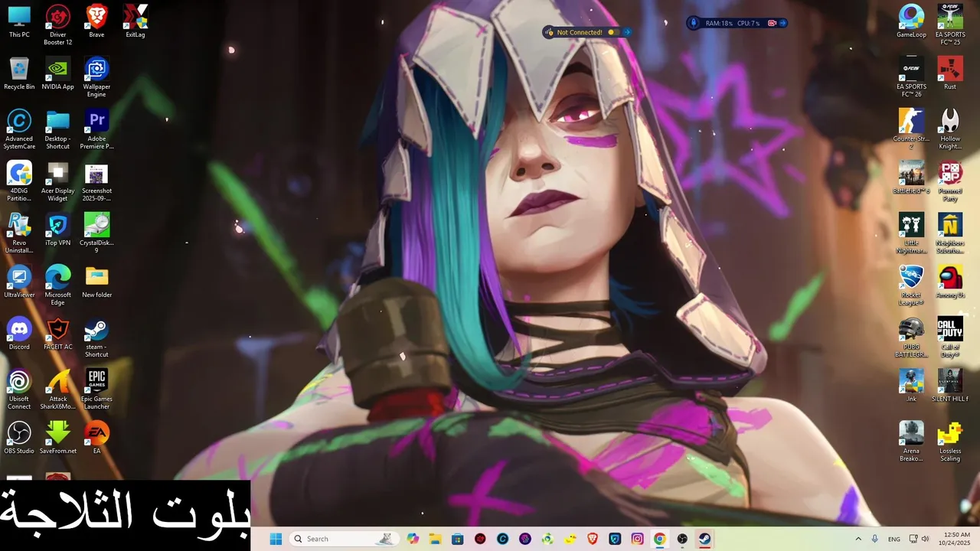Open the New folder icon
Screen dimensions: 980x551
pos(96,282)
